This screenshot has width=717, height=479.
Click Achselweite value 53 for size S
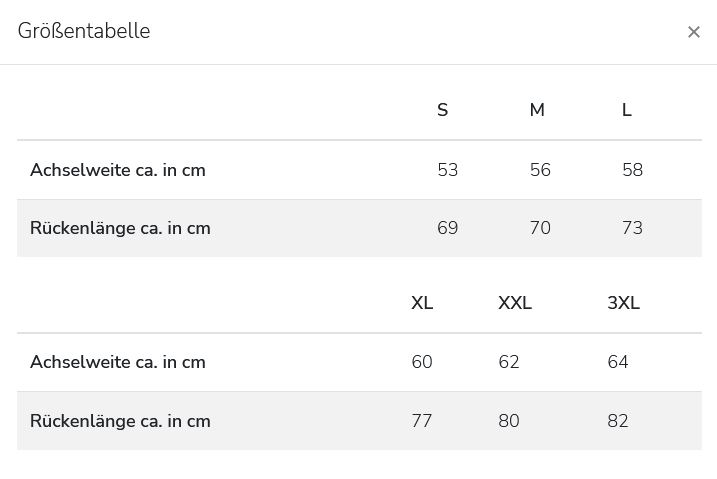448,170
